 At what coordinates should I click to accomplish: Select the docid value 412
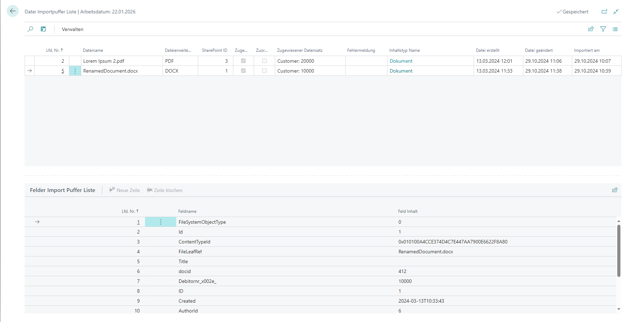click(x=402, y=271)
